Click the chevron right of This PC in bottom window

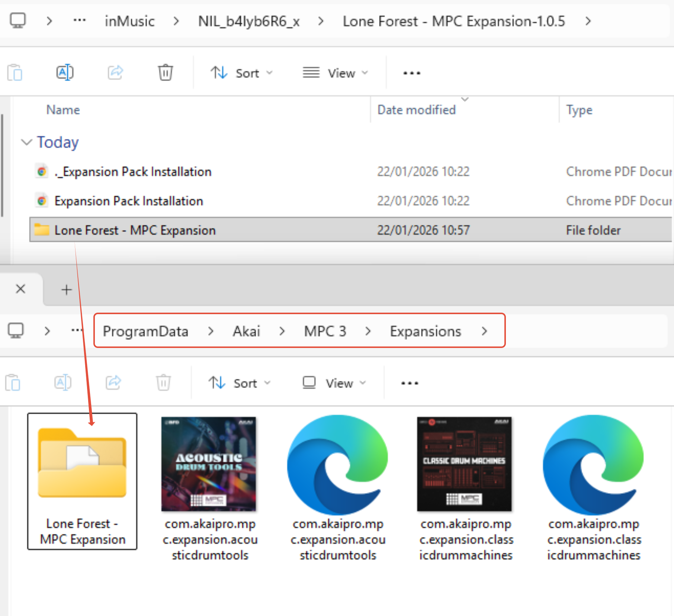click(x=47, y=331)
